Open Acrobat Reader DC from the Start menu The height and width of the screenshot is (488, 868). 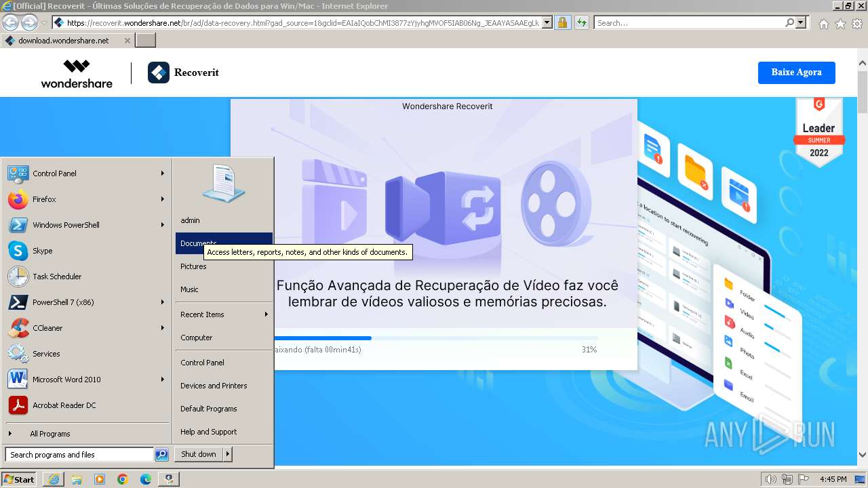click(87, 405)
